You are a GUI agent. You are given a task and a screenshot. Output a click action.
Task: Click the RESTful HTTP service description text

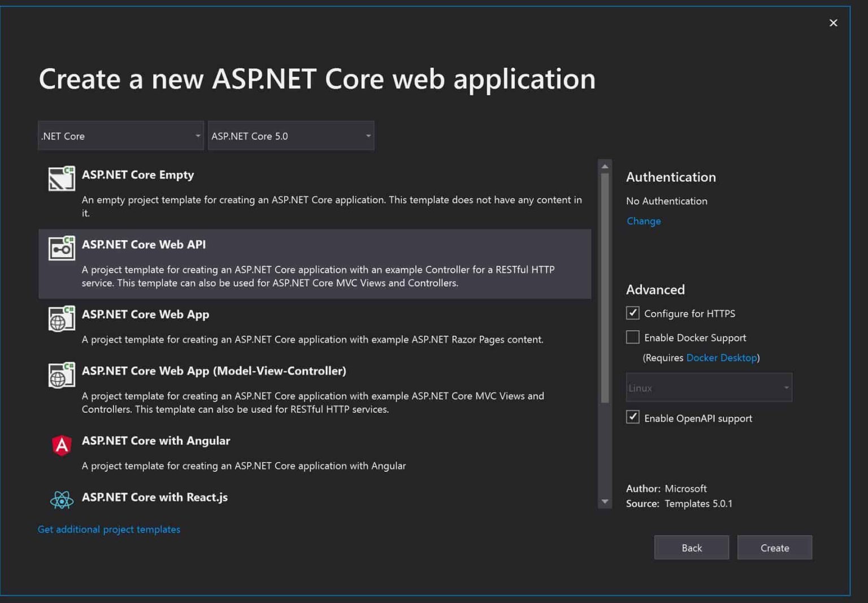point(318,276)
